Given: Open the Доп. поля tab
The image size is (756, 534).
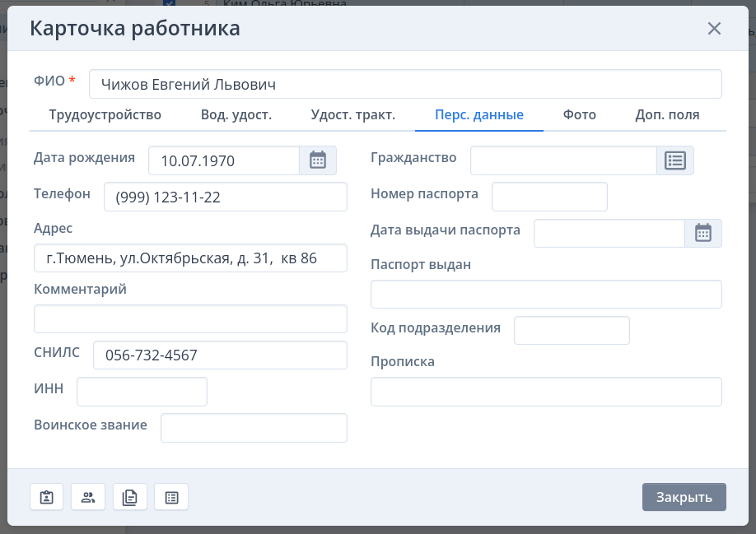Looking at the screenshot, I should tap(667, 115).
